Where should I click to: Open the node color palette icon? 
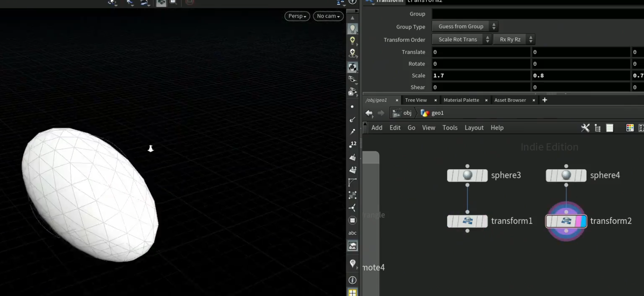pos(630,128)
